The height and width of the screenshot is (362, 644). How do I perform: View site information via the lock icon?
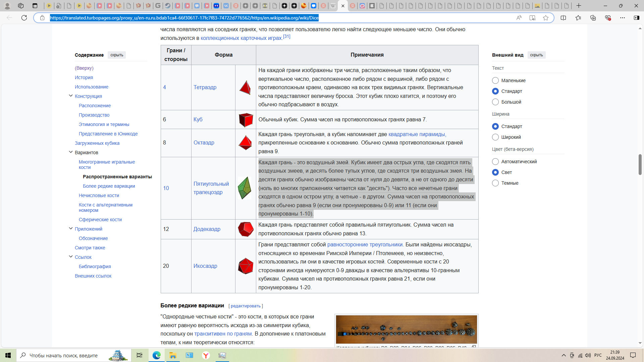[x=42, y=18]
